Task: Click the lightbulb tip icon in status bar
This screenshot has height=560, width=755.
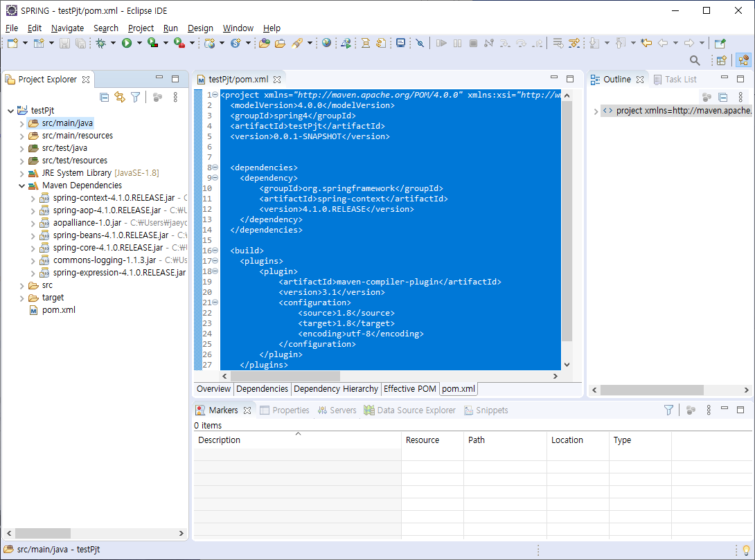Action: (746, 550)
